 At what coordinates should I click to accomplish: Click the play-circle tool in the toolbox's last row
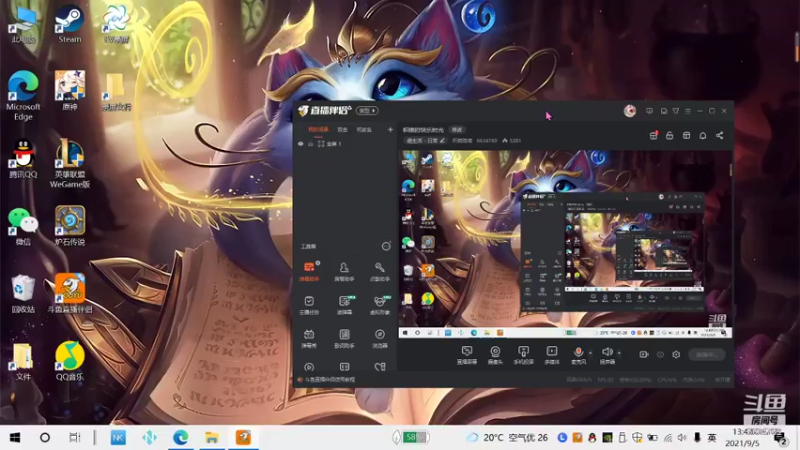309,367
